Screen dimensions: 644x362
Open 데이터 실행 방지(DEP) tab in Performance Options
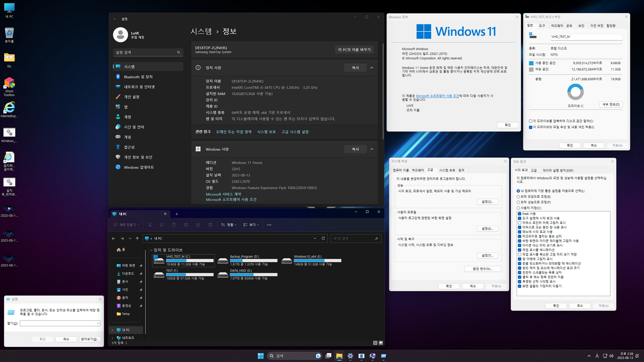558,170
